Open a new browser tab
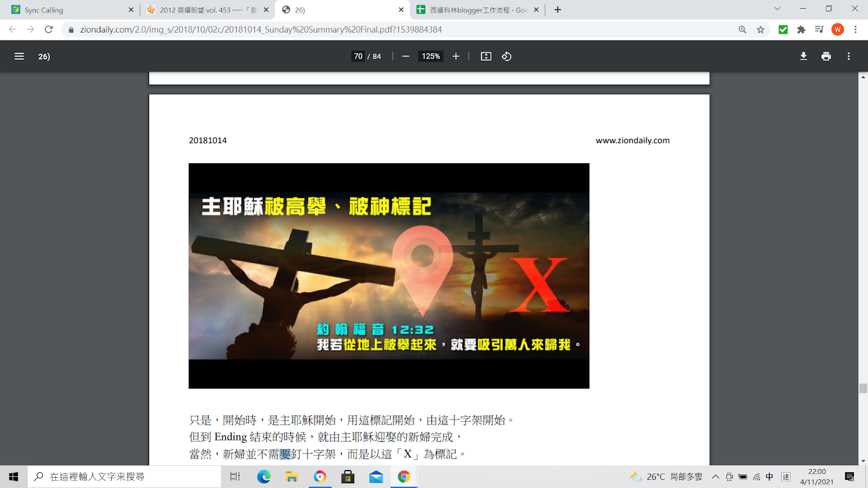 [558, 10]
